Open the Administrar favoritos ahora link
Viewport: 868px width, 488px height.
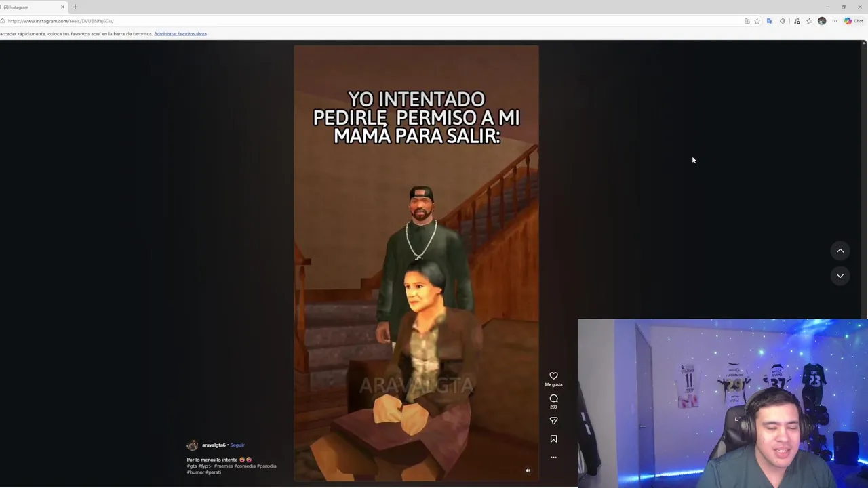pyautogui.click(x=180, y=33)
